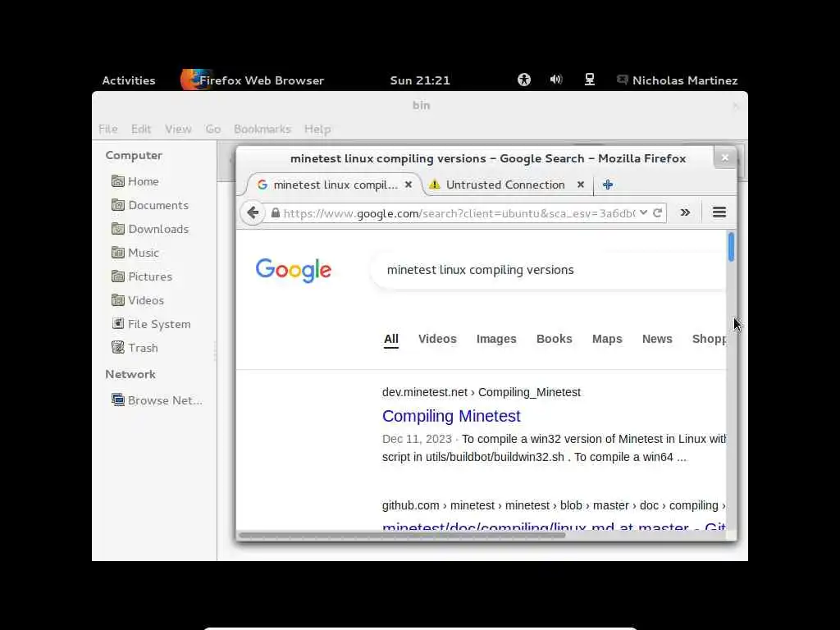Click the dev.minetest.net breadcrumb text
Viewport: 840px width, 630px height.
[x=481, y=392]
